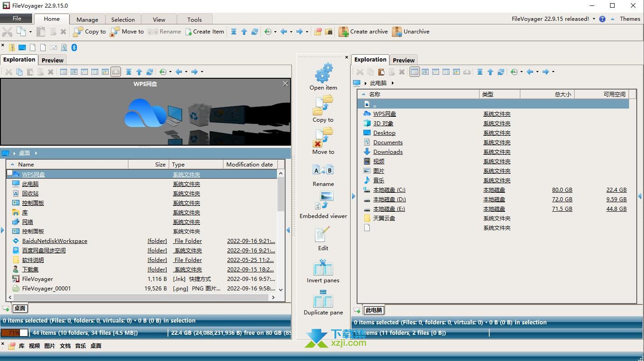
Task: Switch to the Tools ribbon tab
Action: [195, 19]
